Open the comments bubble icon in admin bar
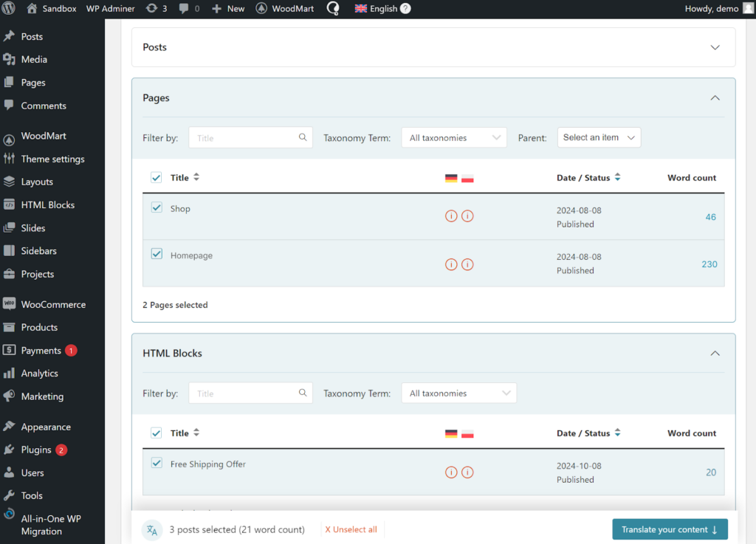This screenshot has width=756, height=544. 183,9
